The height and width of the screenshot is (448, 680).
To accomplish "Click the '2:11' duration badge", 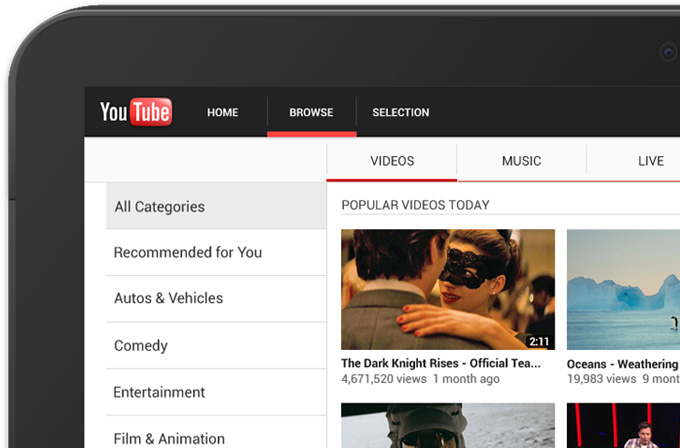I will tap(539, 342).
